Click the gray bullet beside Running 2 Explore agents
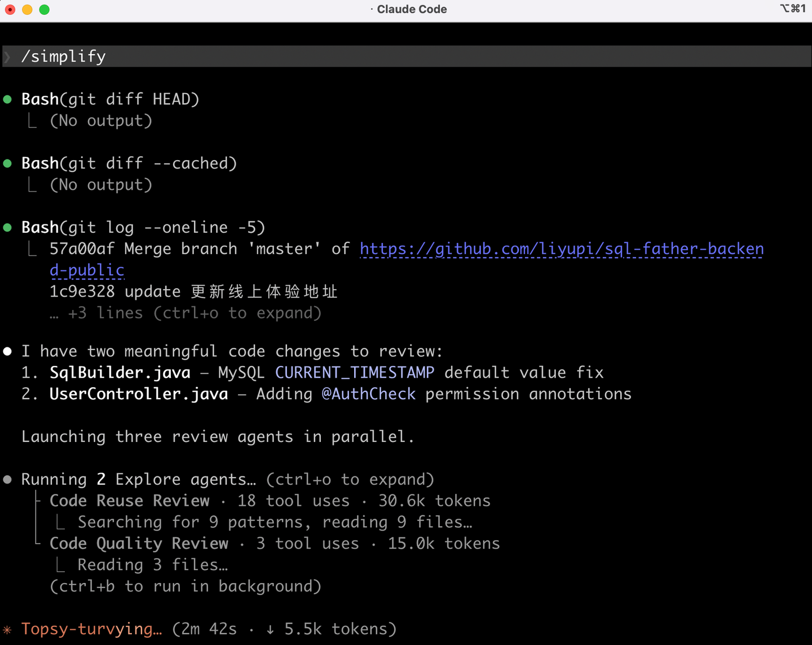The height and width of the screenshot is (645, 812). click(x=8, y=480)
